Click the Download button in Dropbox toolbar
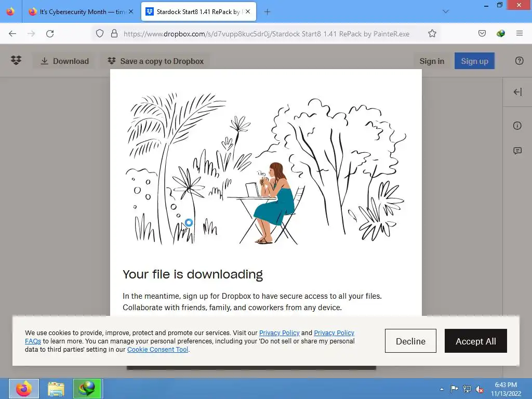Screen dimensions: 532x399 (64, 61)
